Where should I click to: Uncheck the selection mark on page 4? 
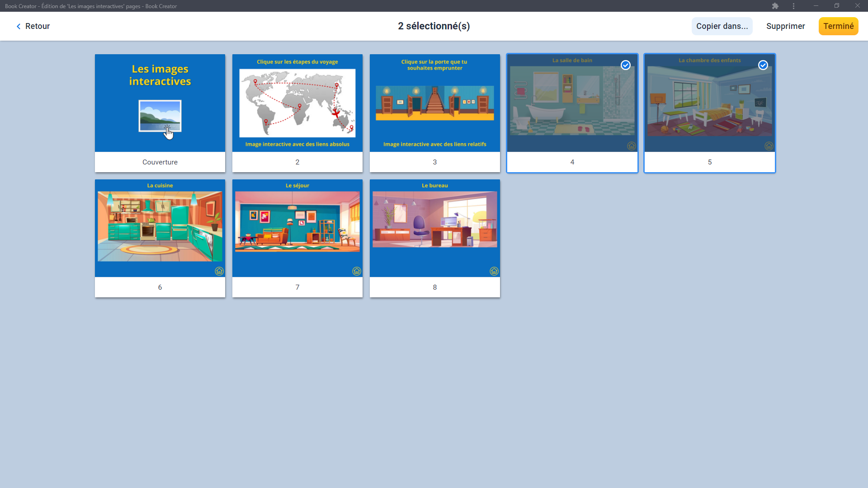pyautogui.click(x=626, y=65)
